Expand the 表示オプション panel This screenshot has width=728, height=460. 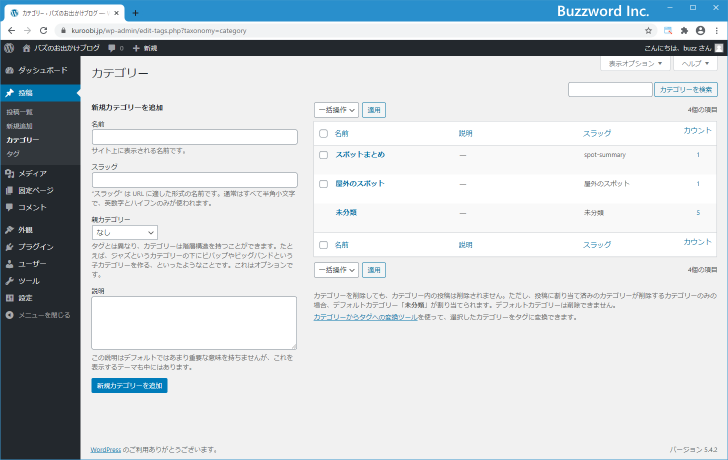click(x=636, y=63)
